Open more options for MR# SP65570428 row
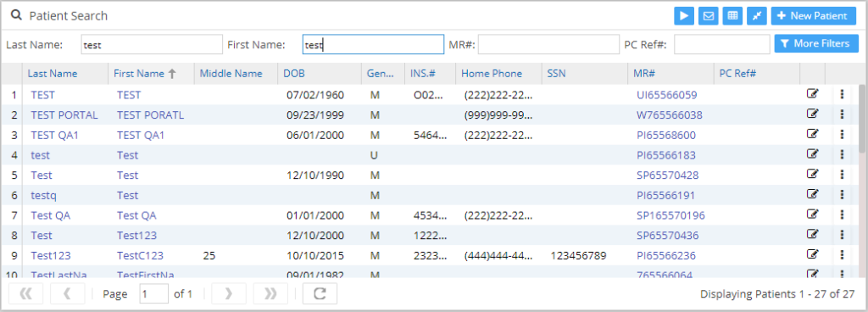The width and height of the screenshot is (868, 312). (x=842, y=175)
